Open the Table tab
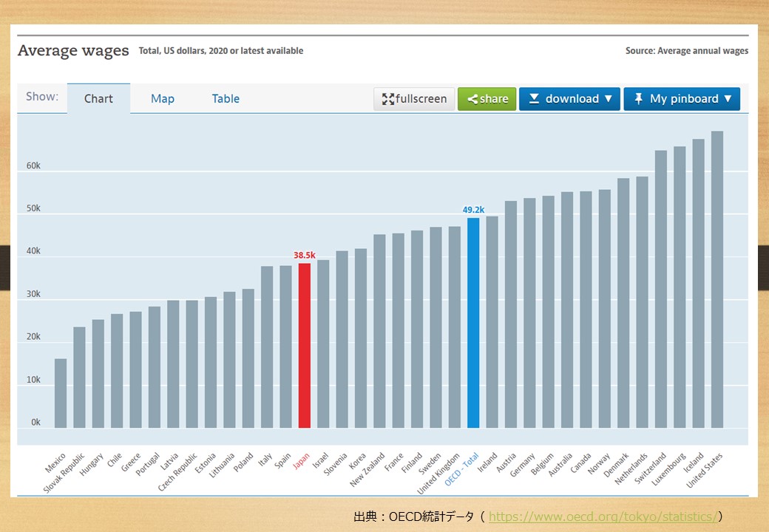The image size is (769, 532). point(226,98)
